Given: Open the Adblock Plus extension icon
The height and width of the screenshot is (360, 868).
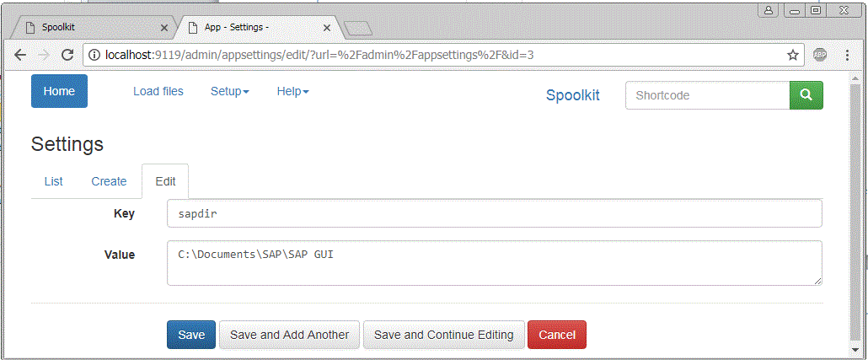Looking at the screenshot, I should [x=820, y=55].
